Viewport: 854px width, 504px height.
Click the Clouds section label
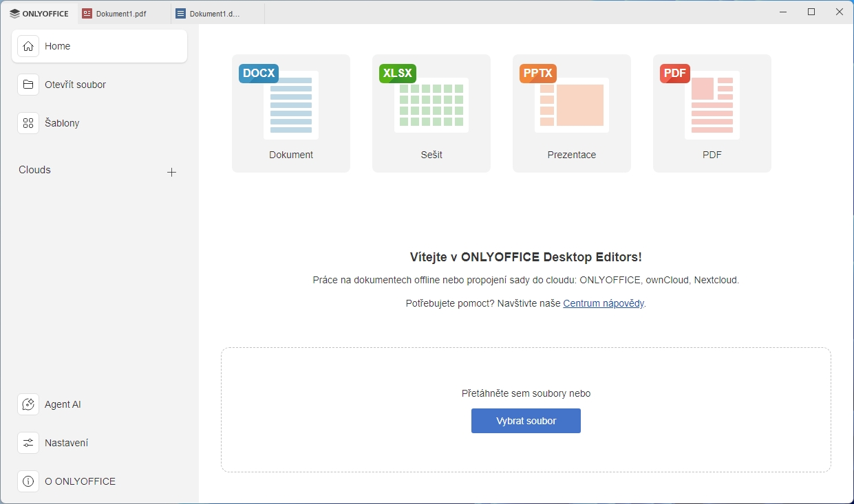tap(35, 170)
